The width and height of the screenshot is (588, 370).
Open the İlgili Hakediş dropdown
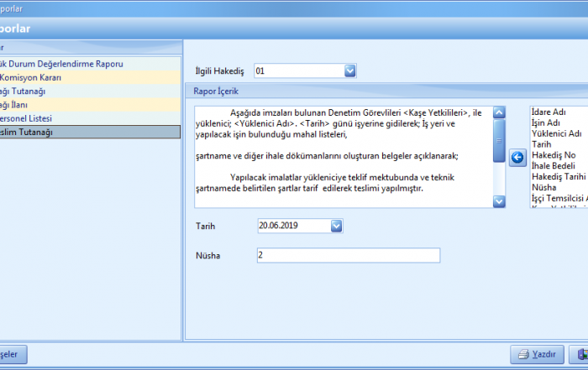350,71
